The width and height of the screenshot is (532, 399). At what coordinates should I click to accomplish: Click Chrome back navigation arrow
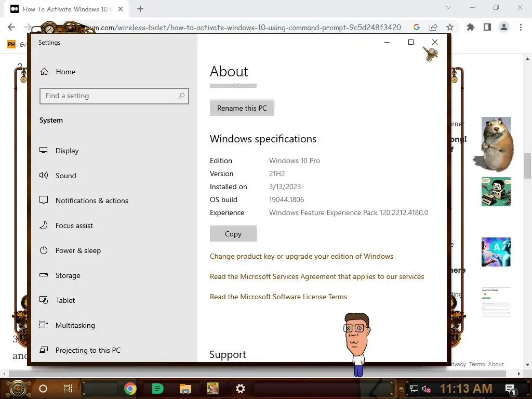11,27
